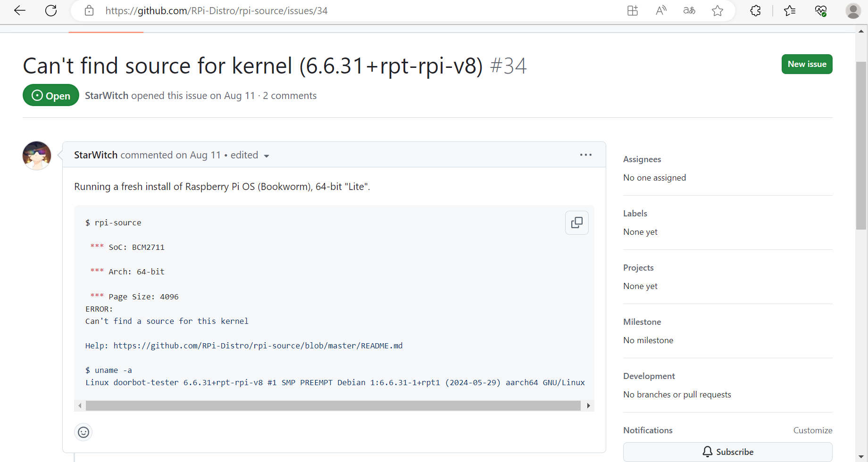Click Customize notifications link
Screen dimensions: 868x462
812,430
